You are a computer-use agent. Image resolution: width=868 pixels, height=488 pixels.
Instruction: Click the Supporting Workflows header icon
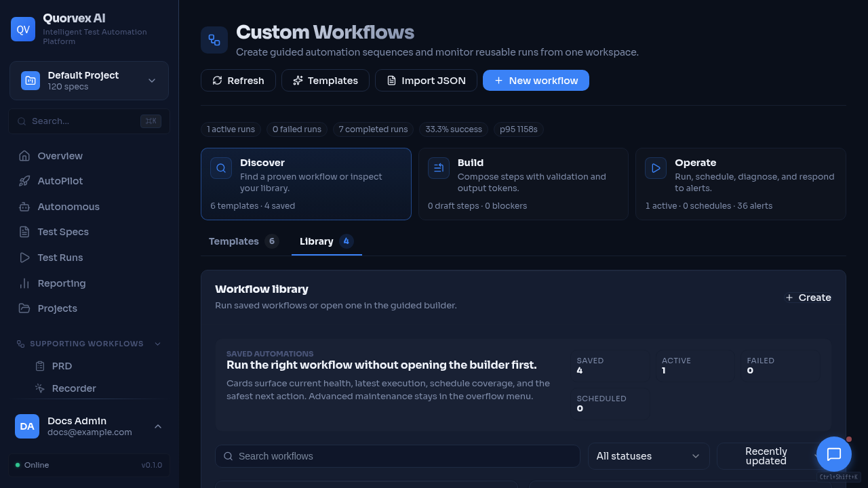20,344
